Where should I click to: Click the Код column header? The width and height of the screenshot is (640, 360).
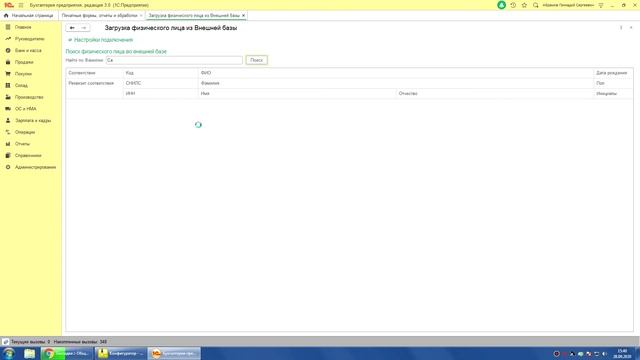pos(160,73)
